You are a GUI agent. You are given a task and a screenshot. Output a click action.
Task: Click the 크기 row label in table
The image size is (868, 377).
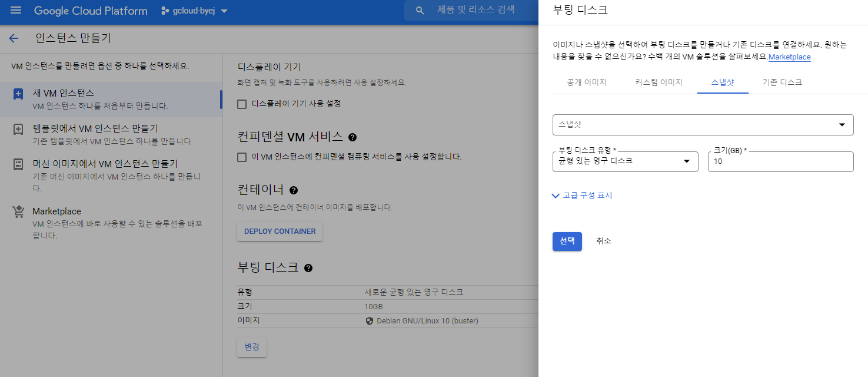coord(245,307)
